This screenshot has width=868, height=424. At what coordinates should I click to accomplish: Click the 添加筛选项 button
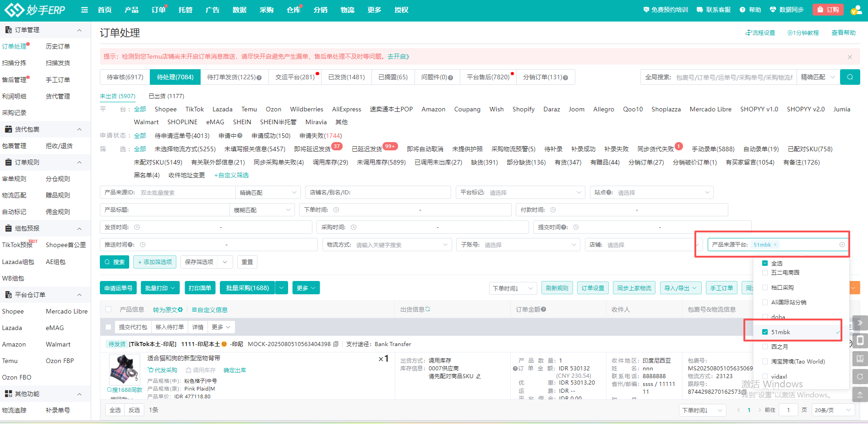155,262
